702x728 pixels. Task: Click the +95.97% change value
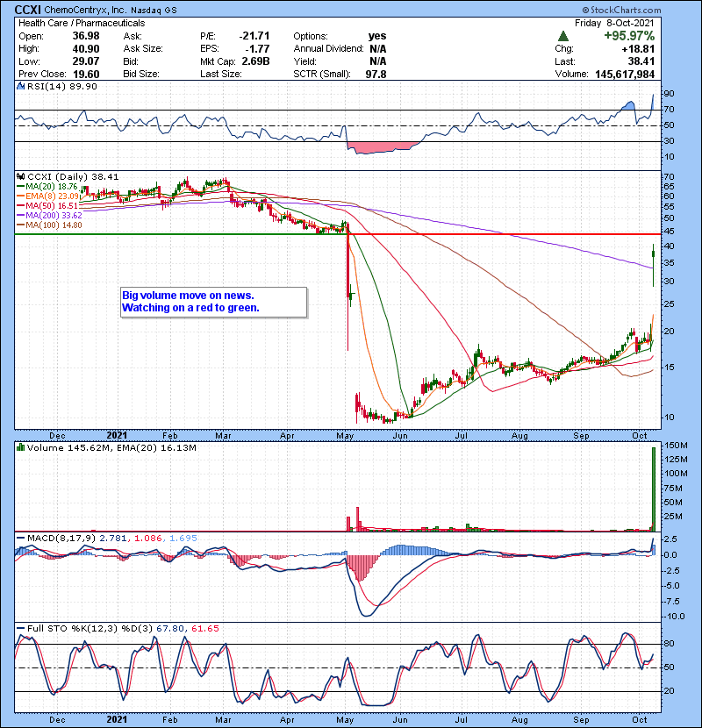click(x=629, y=36)
